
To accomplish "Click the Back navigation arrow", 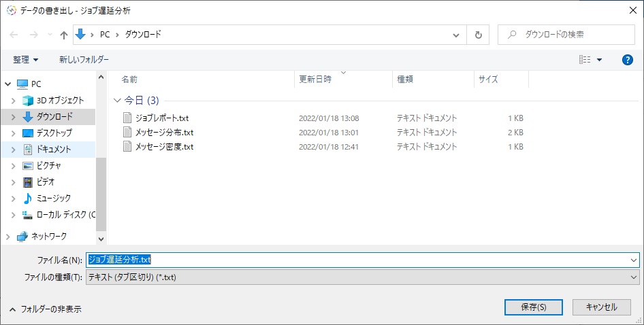I will pos(14,35).
